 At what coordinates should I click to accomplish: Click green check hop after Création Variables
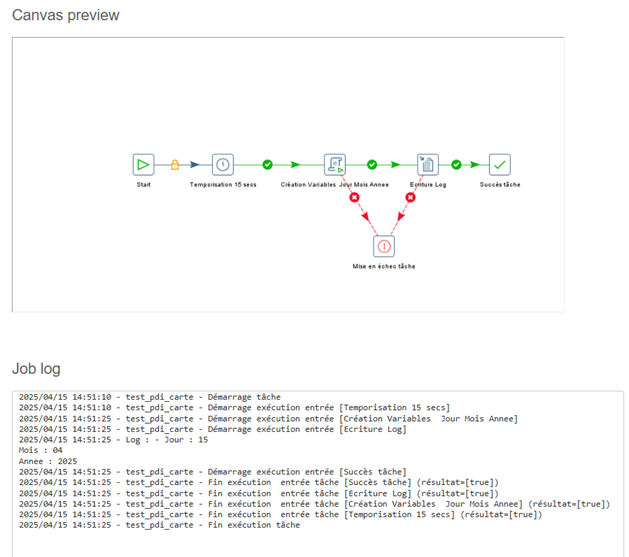pyautogui.click(x=372, y=165)
